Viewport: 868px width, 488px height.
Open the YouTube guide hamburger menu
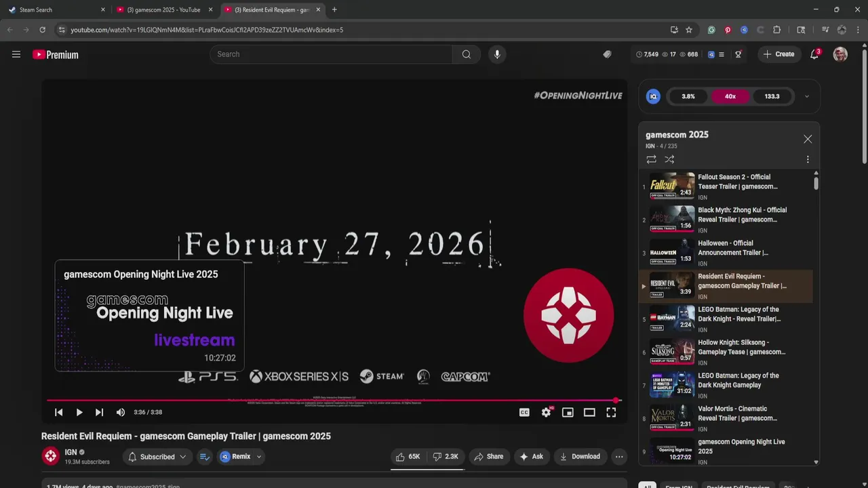[16, 54]
